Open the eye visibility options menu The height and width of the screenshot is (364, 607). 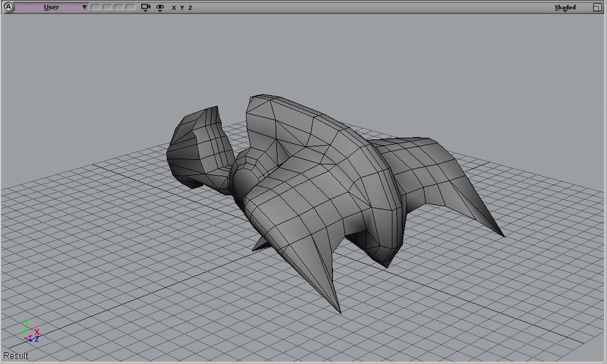pos(160,8)
